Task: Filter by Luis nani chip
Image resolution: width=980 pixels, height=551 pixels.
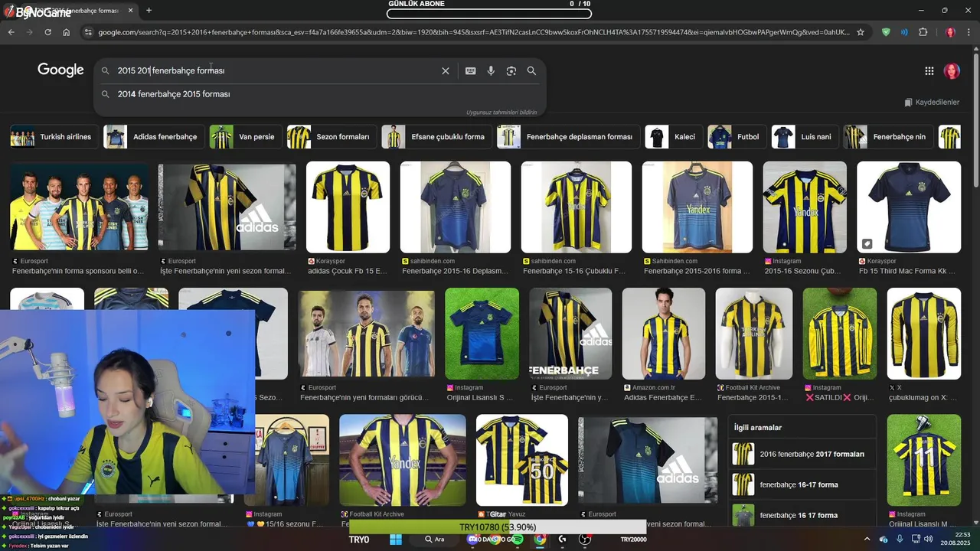Action: [x=805, y=137]
